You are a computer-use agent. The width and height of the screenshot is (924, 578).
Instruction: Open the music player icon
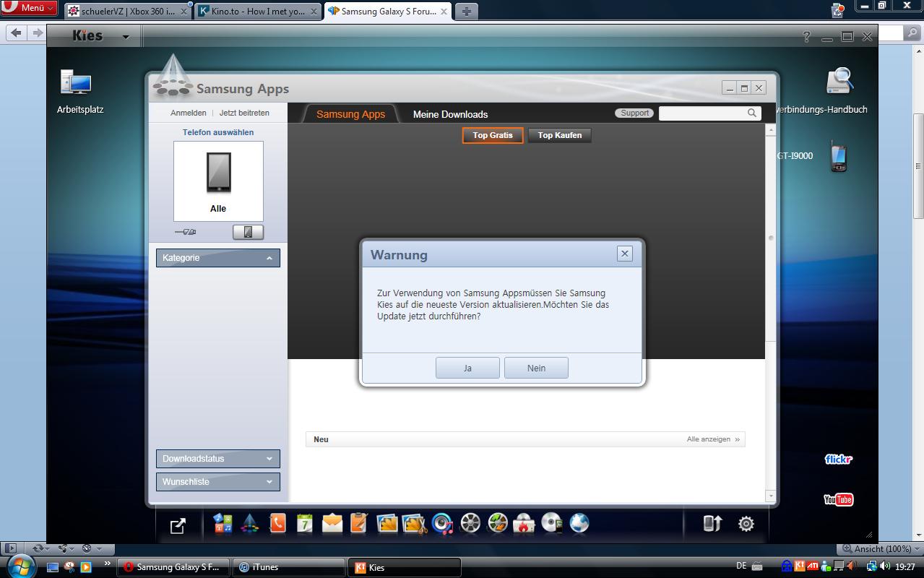tap(442, 523)
